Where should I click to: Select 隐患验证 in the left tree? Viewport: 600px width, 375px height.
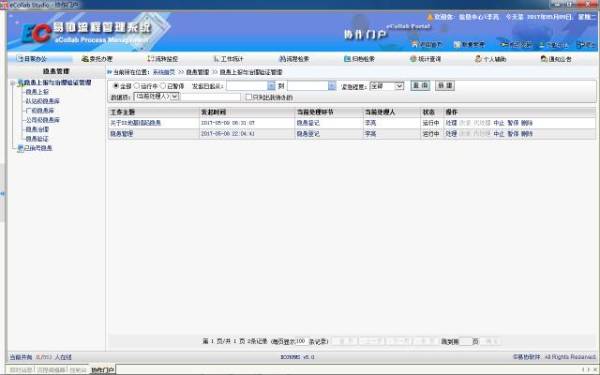[37, 139]
